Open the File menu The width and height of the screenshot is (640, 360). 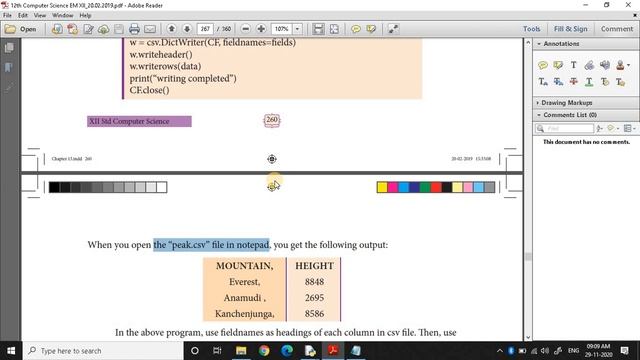pos(7,16)
